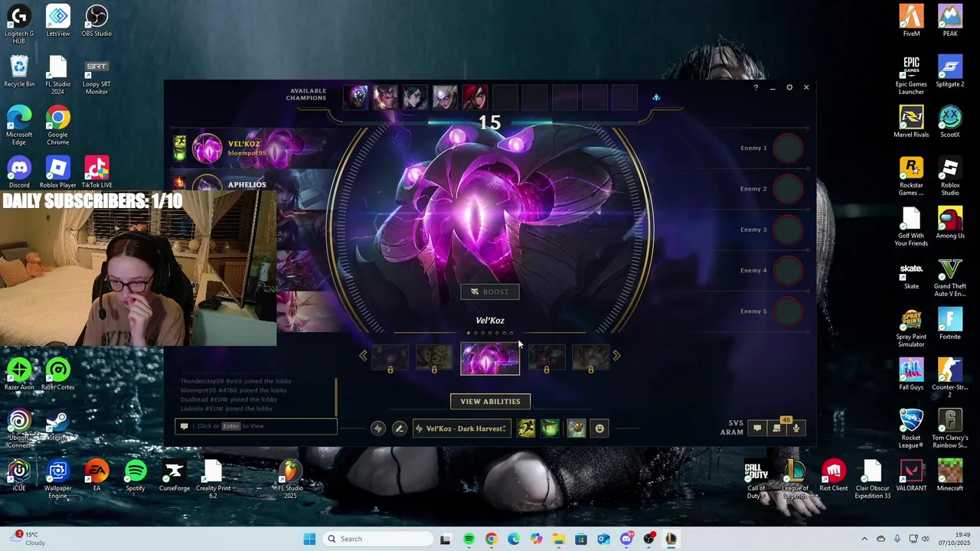Open Recycle Bin on desktop

pos(19,72)
